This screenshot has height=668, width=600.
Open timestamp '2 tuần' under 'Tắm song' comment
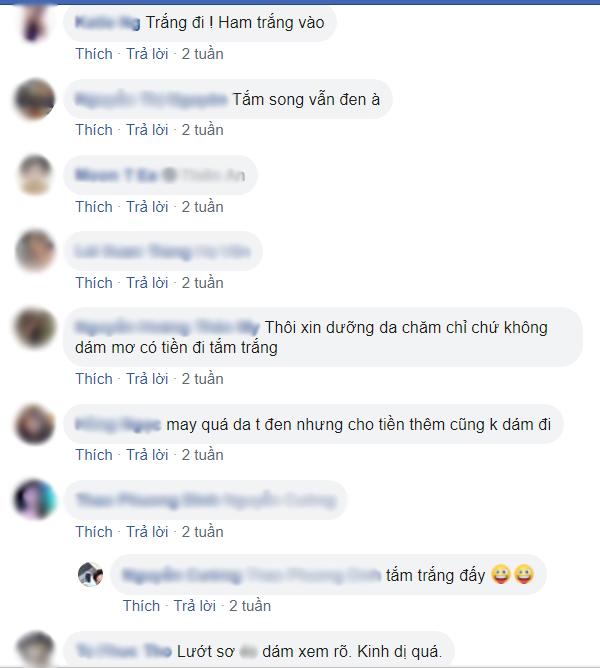pos(202,130)
